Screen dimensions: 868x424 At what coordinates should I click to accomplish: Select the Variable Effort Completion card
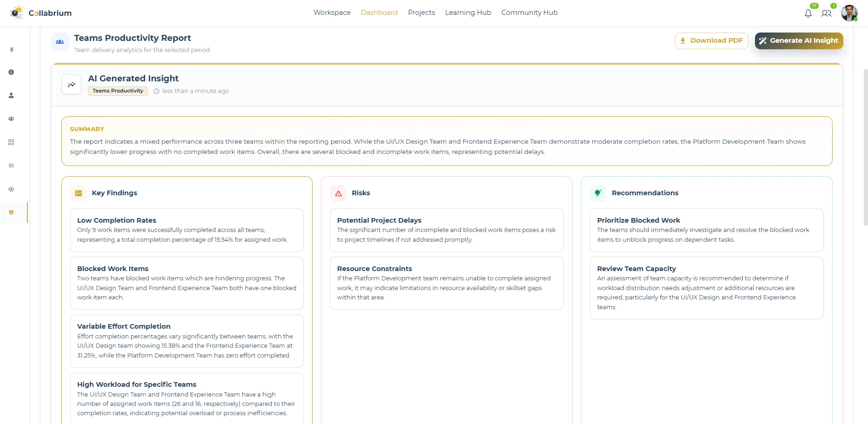coord(187,341)
